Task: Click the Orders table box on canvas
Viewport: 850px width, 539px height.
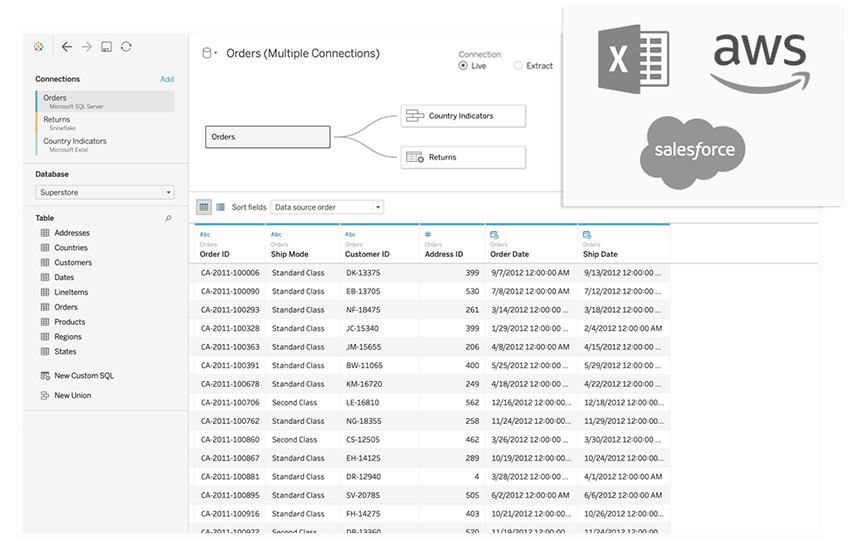Action: (268, 137)
